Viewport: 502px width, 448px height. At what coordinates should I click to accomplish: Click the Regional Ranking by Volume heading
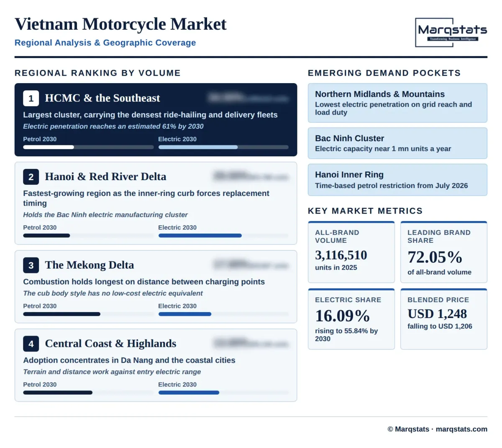click(97, 73)
